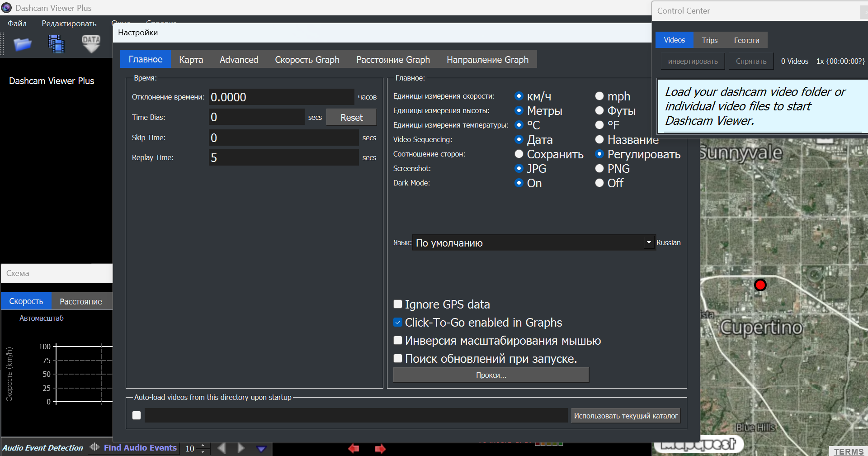Enable Поиск обновлений при запуске checkbox
This screenshot has height=456, width=868.
click(x=398, y=358)
